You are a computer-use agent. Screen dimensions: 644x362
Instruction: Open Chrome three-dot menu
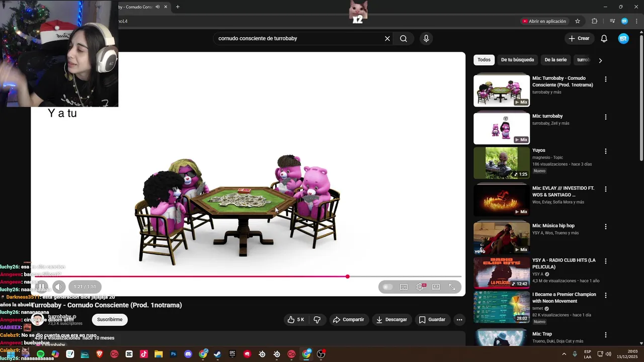click(636, 21)
